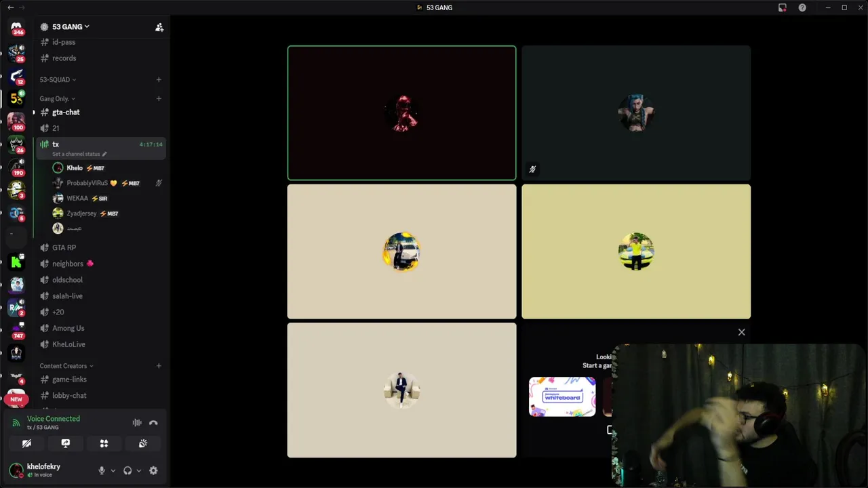Turn on camera toggle

[26, 443]
